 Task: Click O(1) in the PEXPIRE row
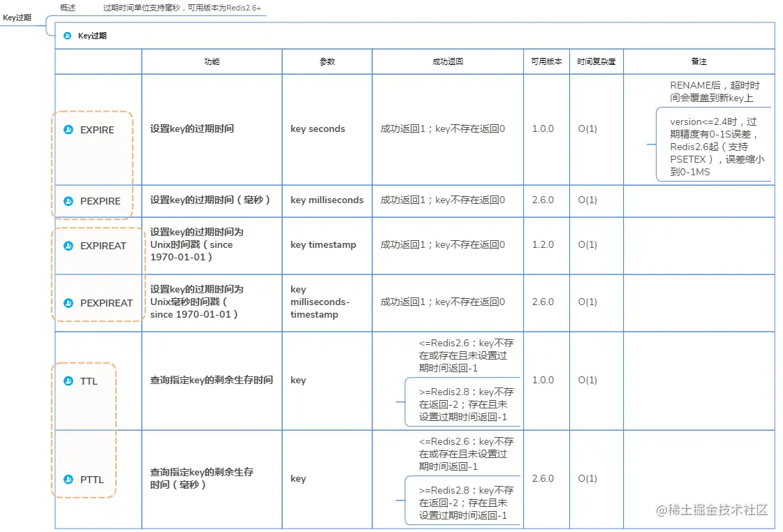tap(587, 200)
